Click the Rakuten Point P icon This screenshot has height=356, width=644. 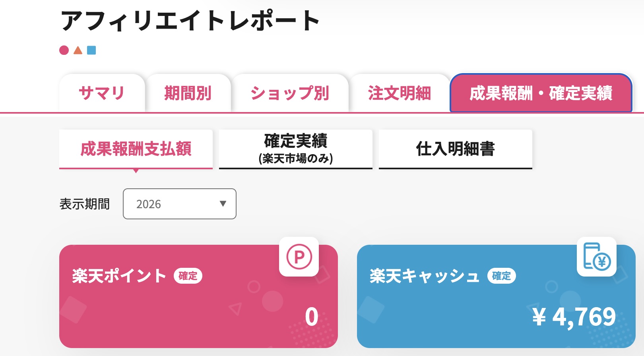point(299,257)
